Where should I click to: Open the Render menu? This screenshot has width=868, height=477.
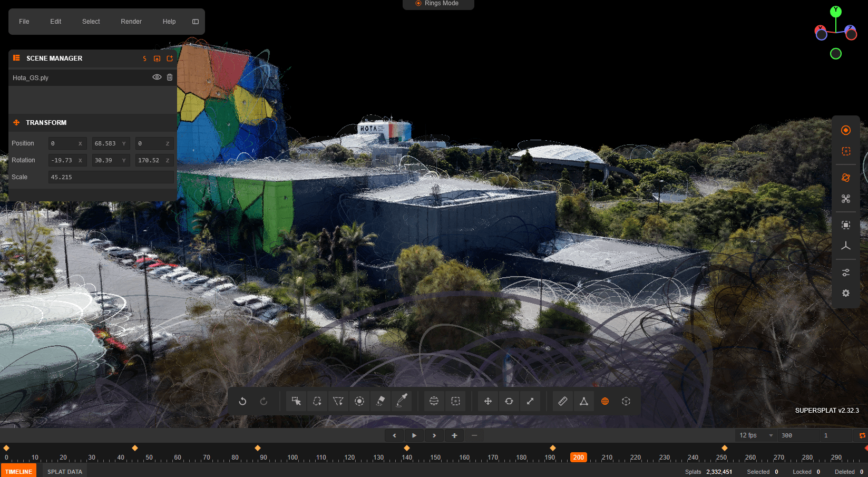[131, 22]
